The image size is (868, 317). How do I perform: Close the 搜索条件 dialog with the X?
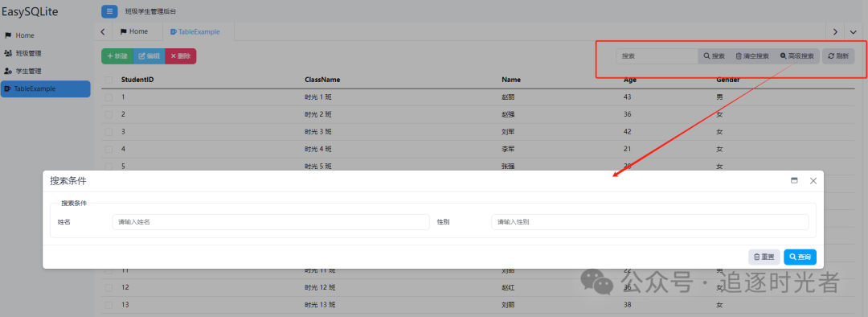point(813,181)
